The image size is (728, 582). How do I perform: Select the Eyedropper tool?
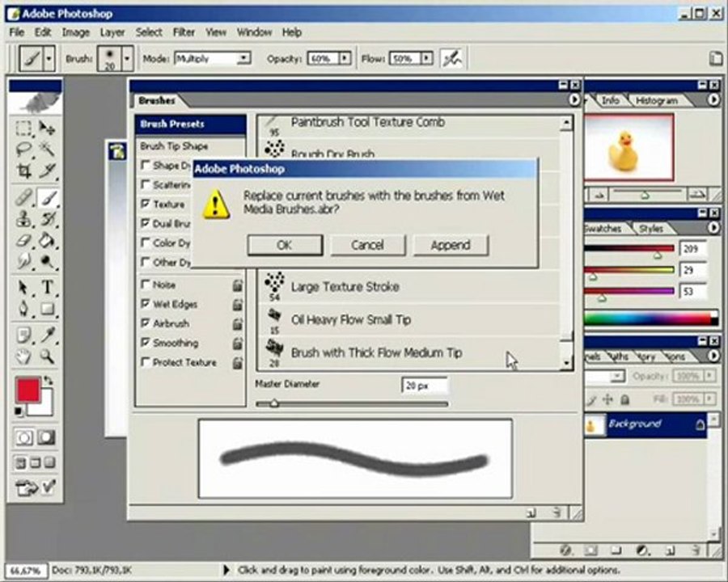[48, 335]
